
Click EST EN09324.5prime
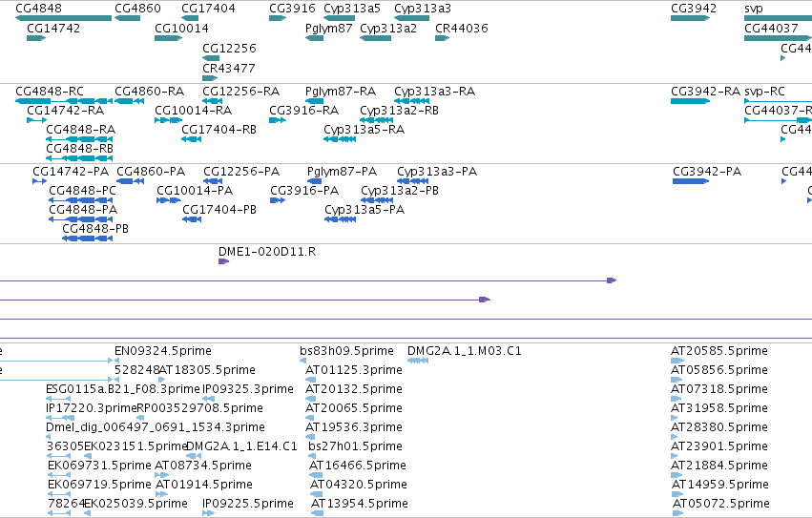117,361
